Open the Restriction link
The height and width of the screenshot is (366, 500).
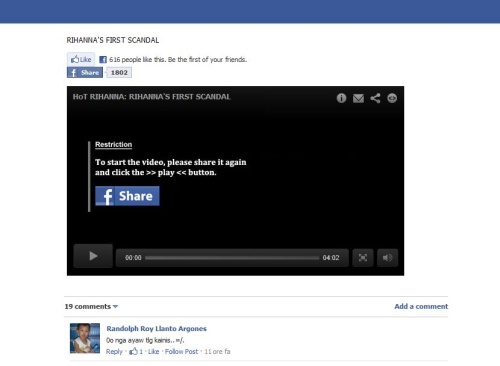tap(114, 144)
